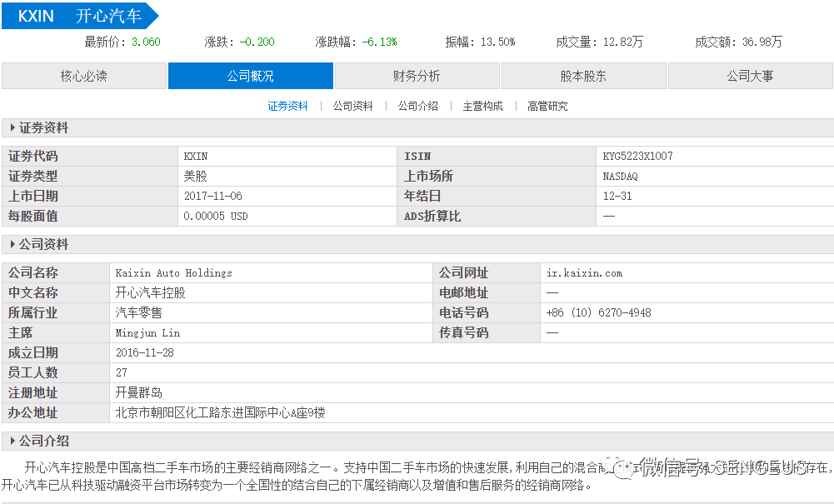834x504 pixels.
Task: Select the fiscal year end 12-31
Action: point(617,196)
